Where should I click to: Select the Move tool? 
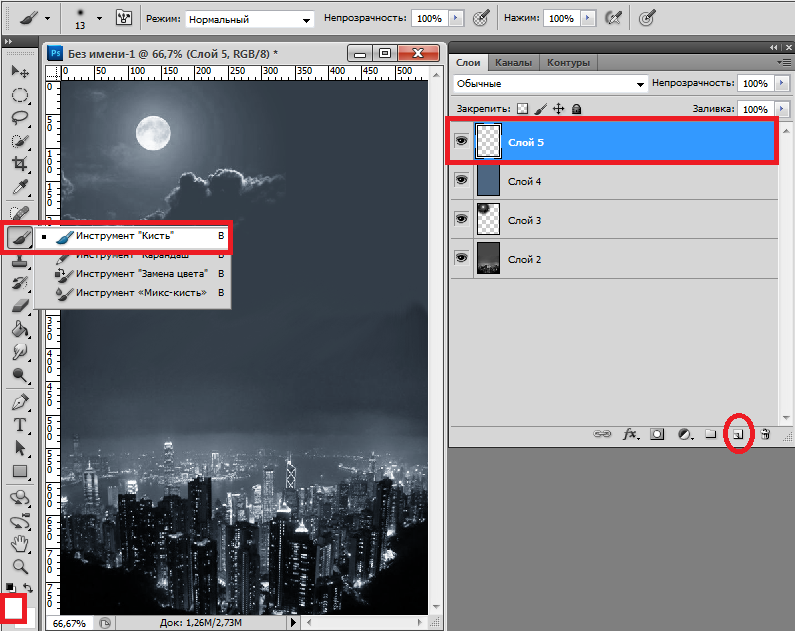point(20,71)
